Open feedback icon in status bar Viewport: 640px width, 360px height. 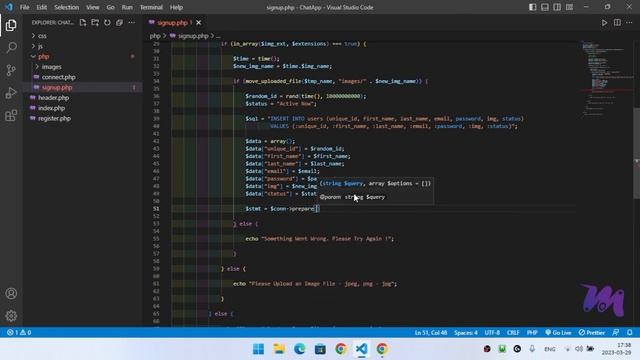(616, 333)
